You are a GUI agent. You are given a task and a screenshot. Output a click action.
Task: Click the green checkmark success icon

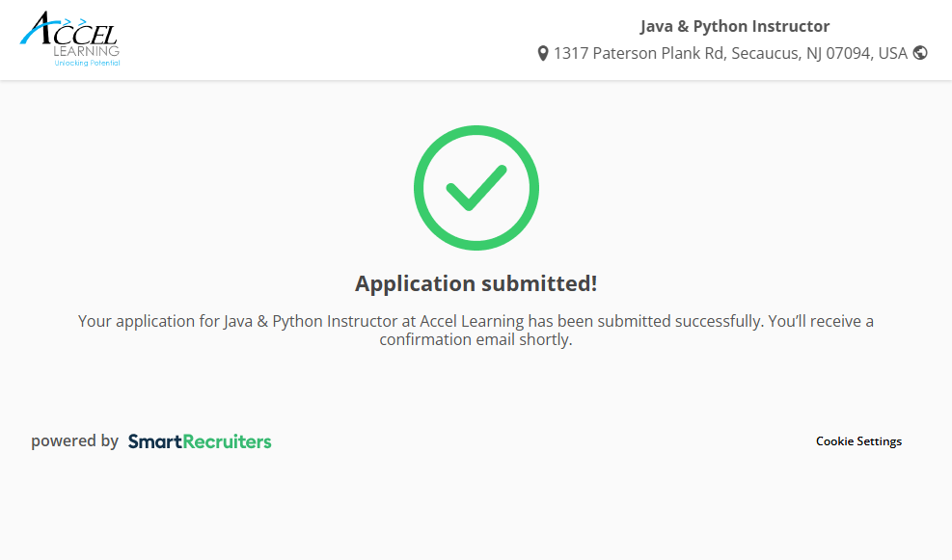[x=476, y=188]
